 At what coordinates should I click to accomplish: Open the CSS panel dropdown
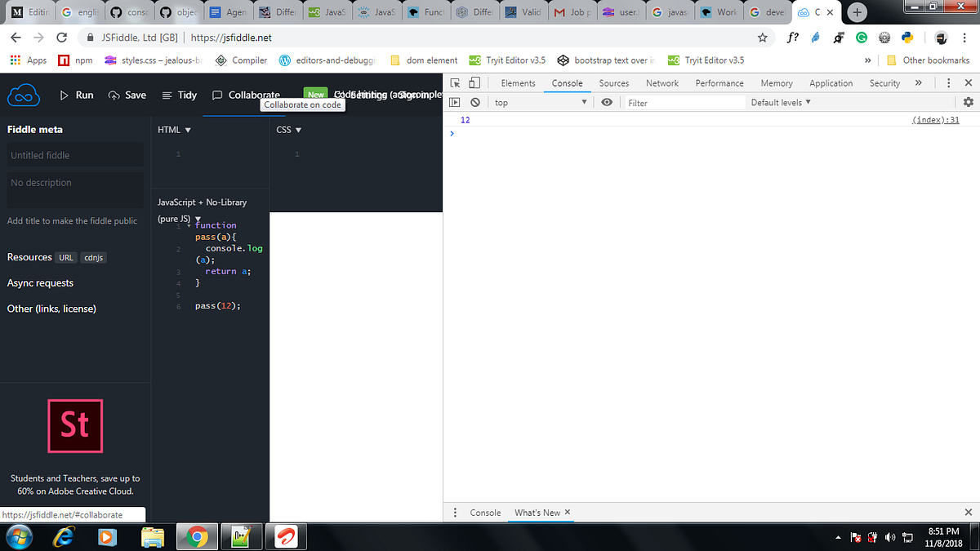(x=289, y=130)
